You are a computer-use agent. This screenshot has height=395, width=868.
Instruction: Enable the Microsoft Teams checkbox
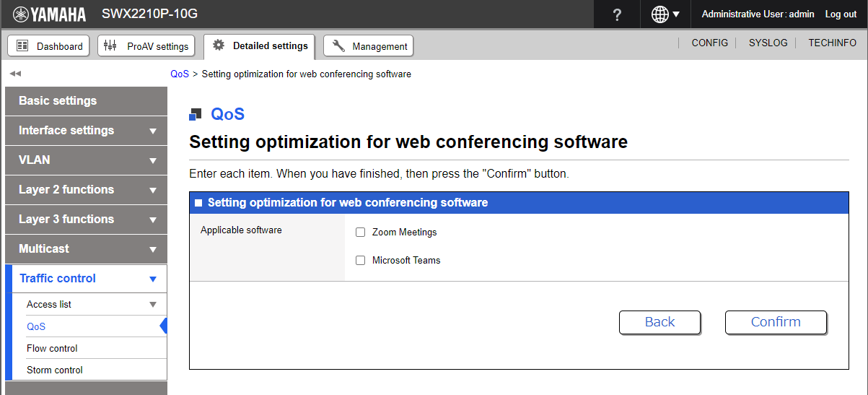pyautogui.click(x=361, y=261)
